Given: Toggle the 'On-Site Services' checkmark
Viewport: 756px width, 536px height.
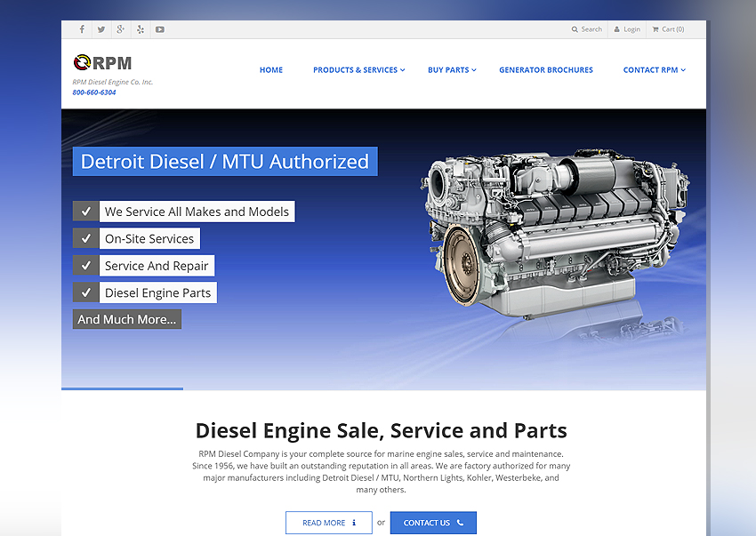Looking at the screenshot, I should click(x=85, y=238).
